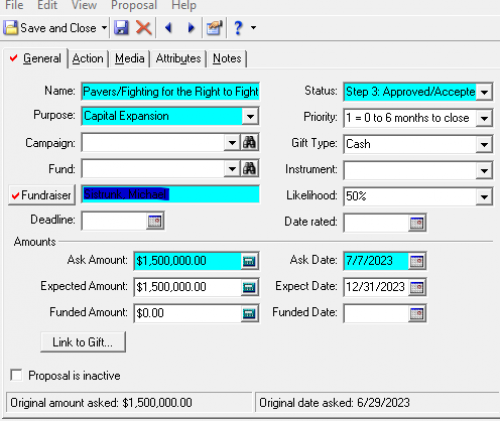Click the Expect Date field

(x=376, y=287)
